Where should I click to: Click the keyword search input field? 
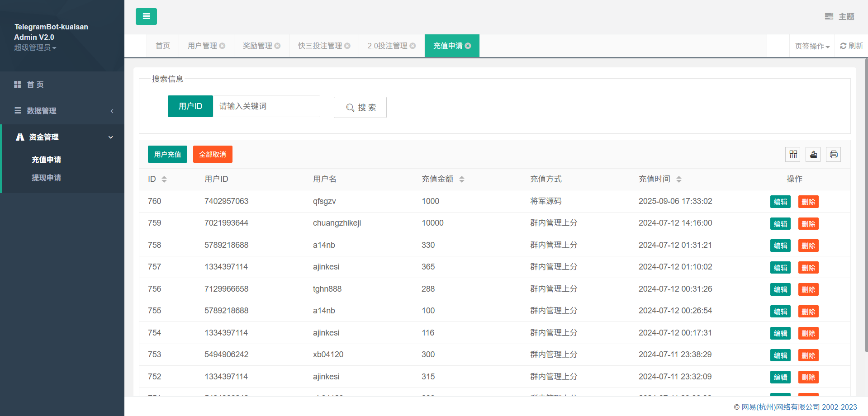(266, 106)
